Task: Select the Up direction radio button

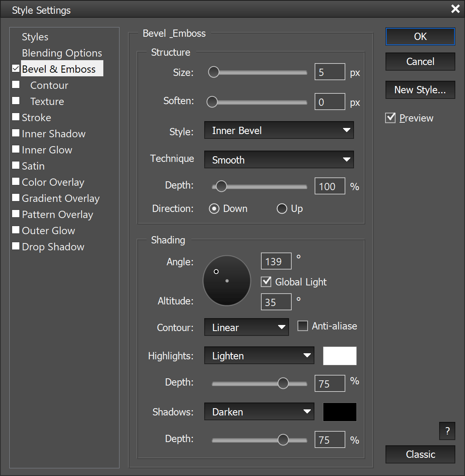Action: pos(282,209)
